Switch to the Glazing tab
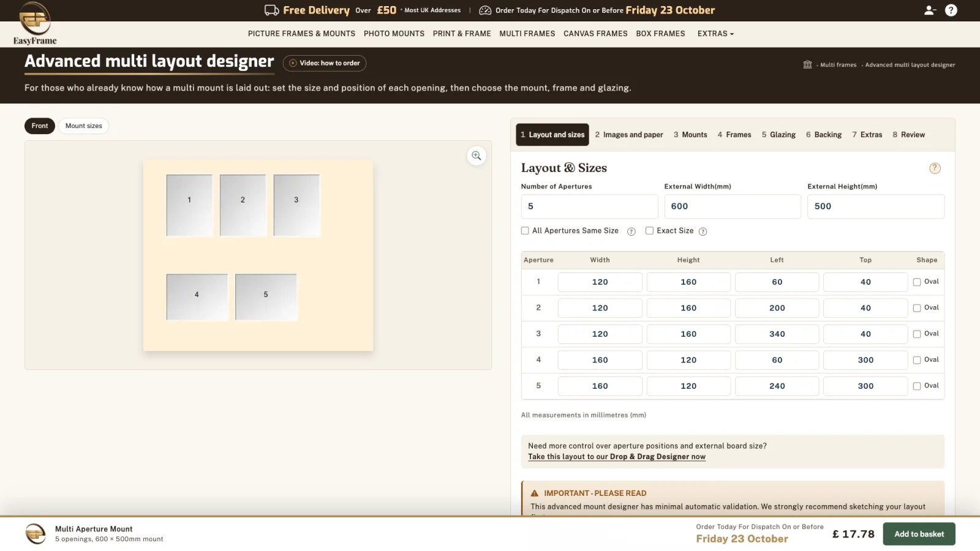The image size is (980, 551). [778, 135]
